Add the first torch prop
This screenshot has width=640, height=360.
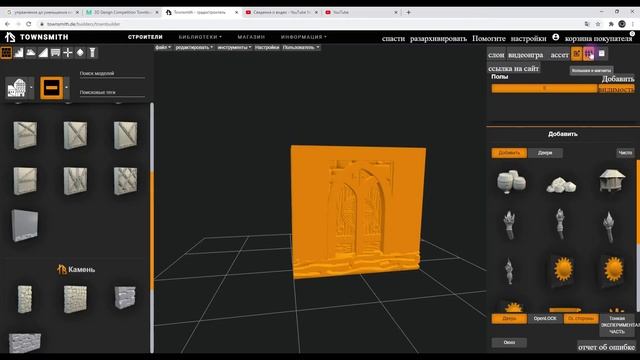(x=509, y=224)
